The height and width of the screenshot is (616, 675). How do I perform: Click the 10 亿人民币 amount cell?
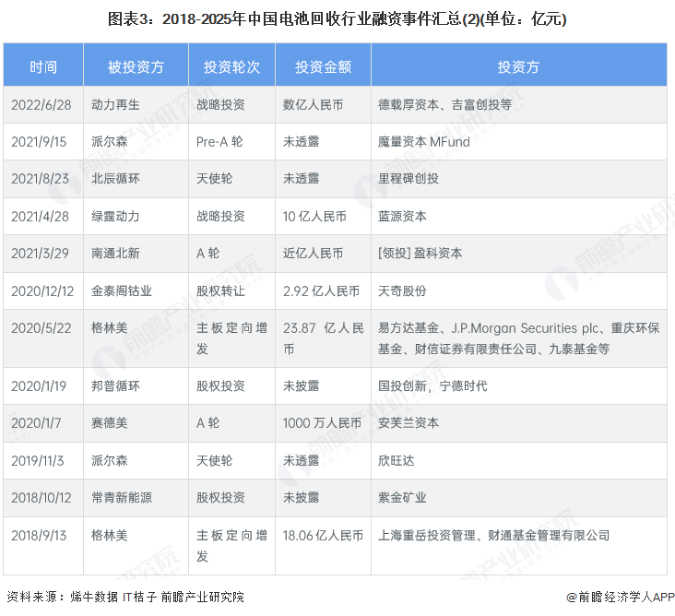323,216
